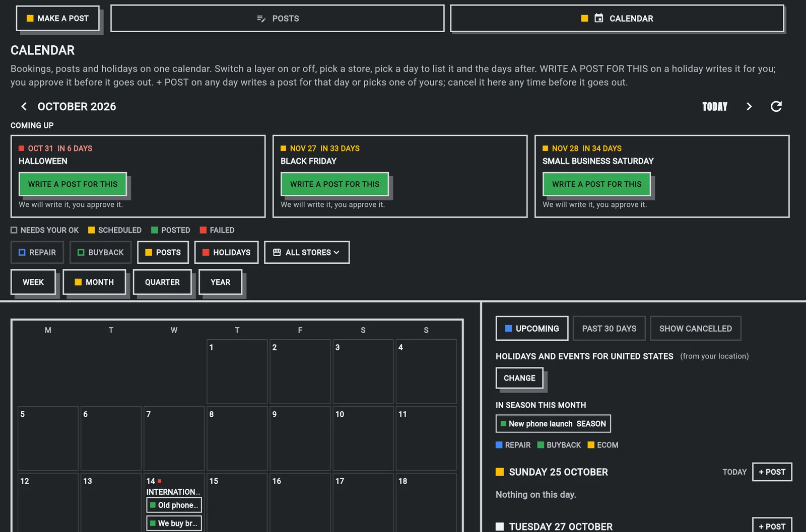Switch to Quarter view

pyautogui.click(x=162, y=282)
